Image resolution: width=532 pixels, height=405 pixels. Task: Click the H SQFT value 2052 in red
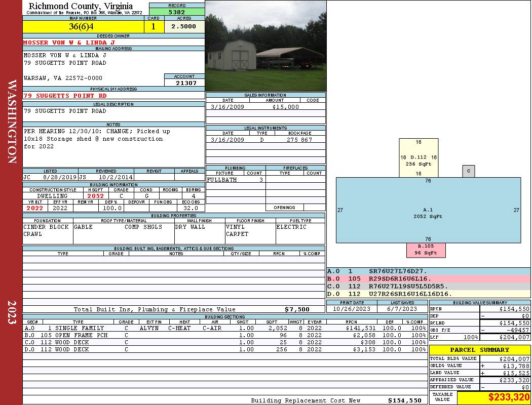[95, 196]
